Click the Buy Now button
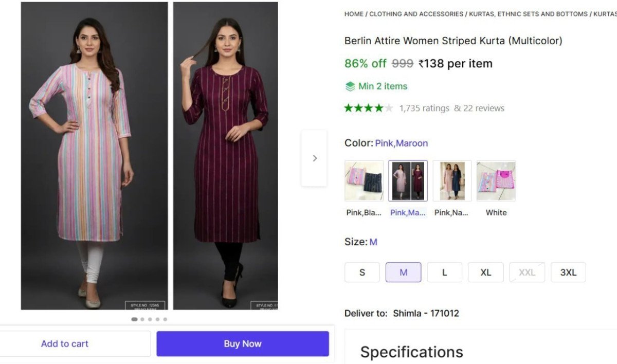Screen dimensions: 617x364 [x=243, y=343]
